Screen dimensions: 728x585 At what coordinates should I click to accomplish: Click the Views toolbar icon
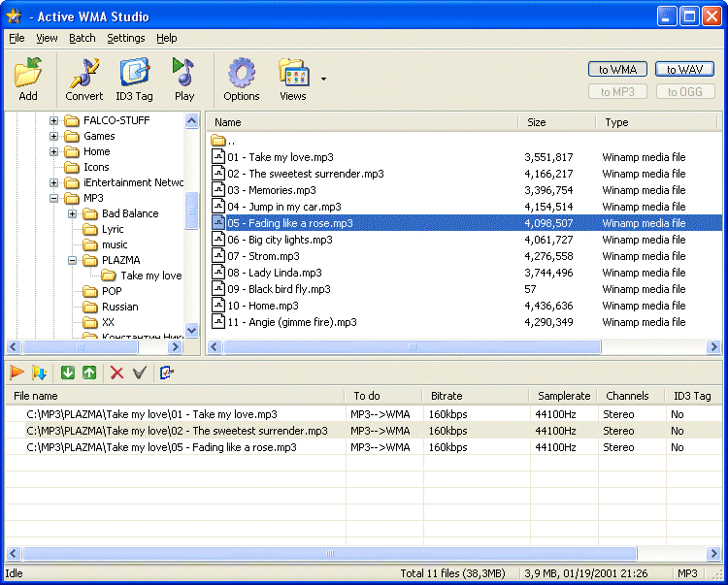click(x=293, y=72)
